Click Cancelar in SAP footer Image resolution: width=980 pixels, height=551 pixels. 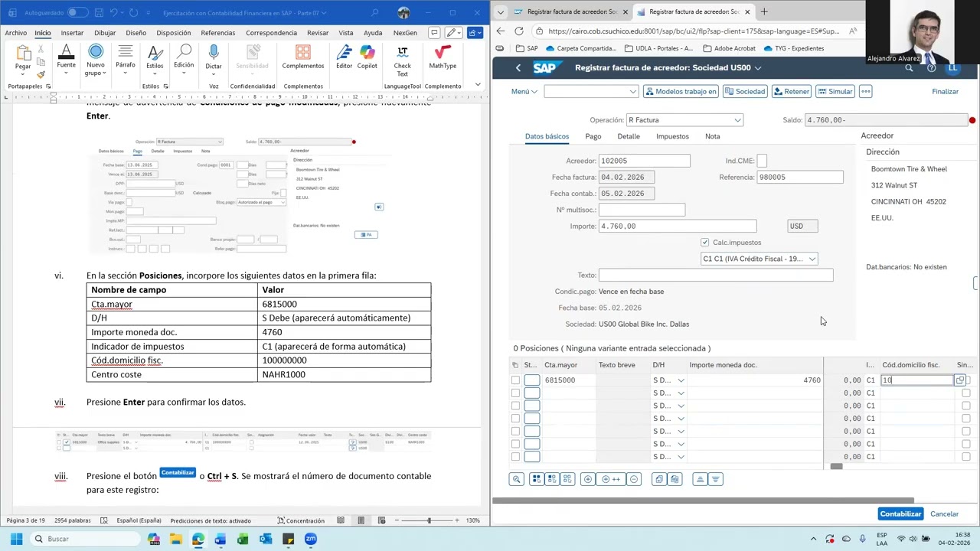(x=944, y=514)
